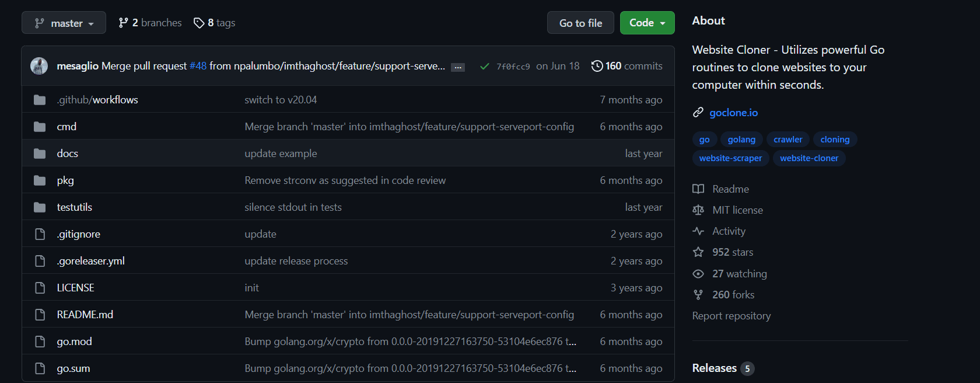Screen dimensions: 980x383
Task: Open commit history clock icon
Action: tap(597, 66)
